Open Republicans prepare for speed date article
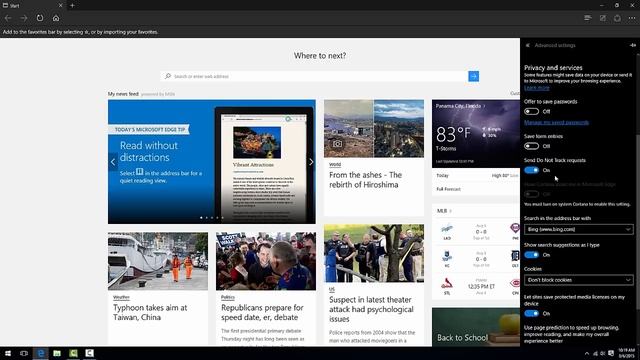 coord(262,312)
